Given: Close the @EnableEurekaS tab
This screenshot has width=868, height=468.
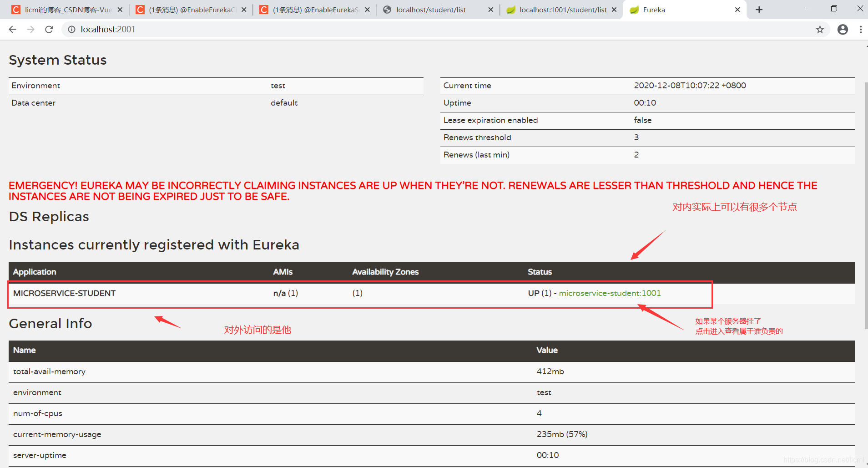Looking at the screenshot, I should pos(367,10).
